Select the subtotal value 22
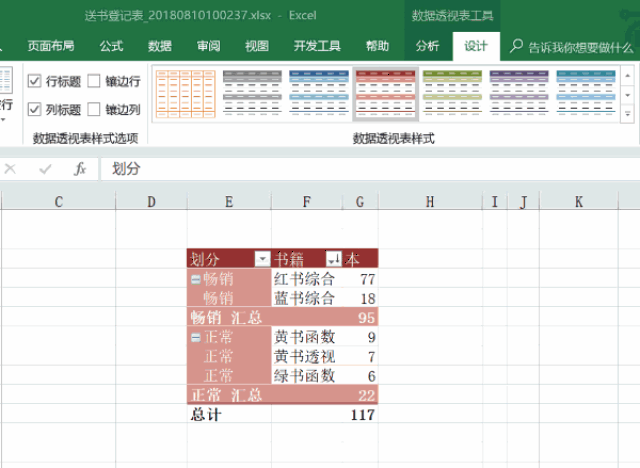The image size is (640, 468). 366,395
